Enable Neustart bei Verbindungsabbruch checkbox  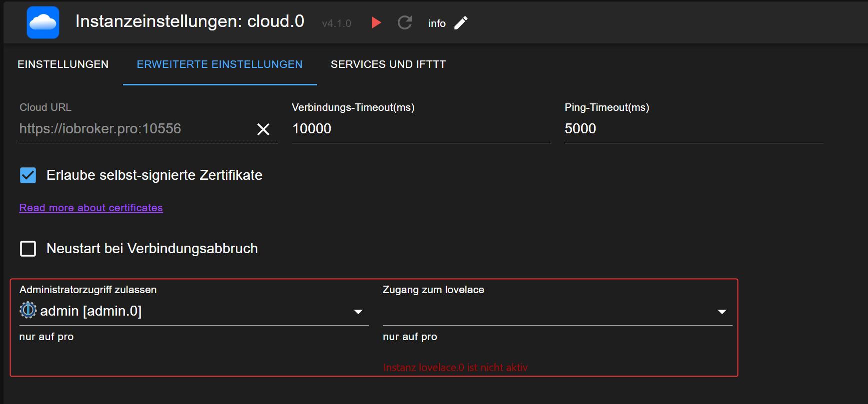[x=28, y=249]
